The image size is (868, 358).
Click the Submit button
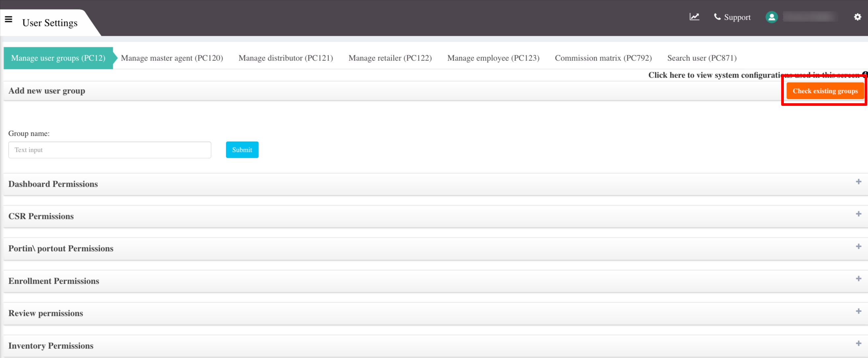[242, 150]
